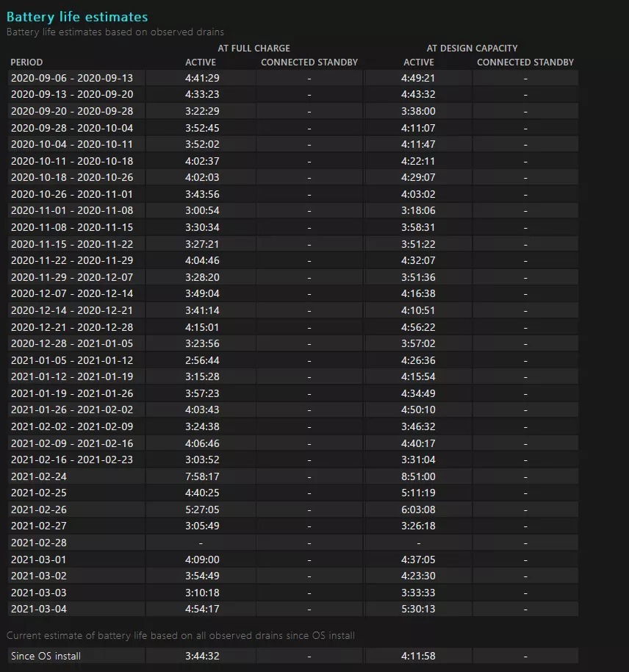
Task: Select the 2:56:44 active estimate
Action: click(202, 360)
